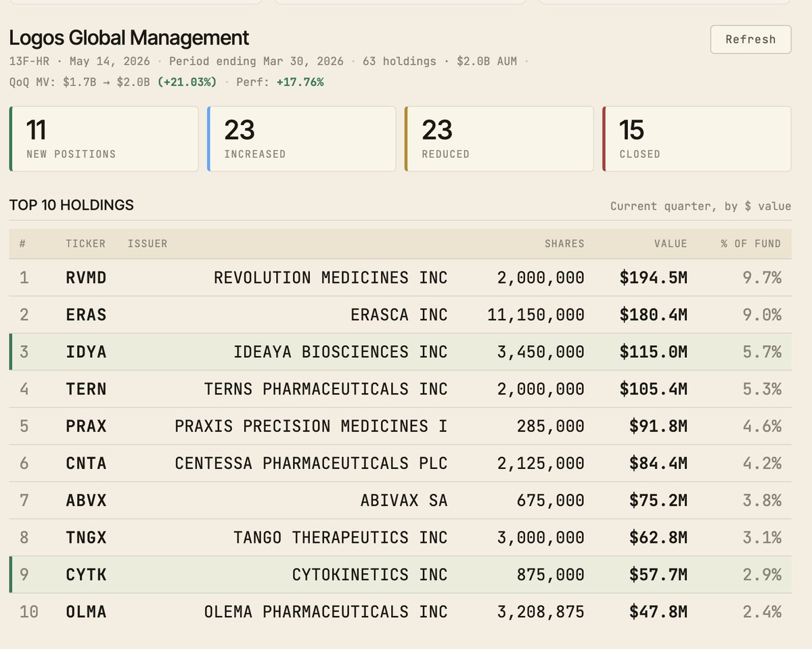Click the 675,000 shares cell

[551, 501]
